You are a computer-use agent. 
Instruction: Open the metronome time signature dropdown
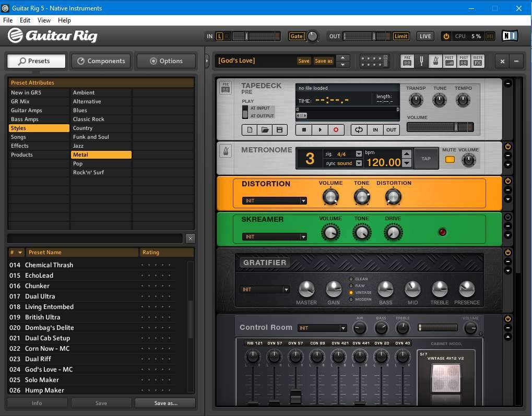[359, 154]
